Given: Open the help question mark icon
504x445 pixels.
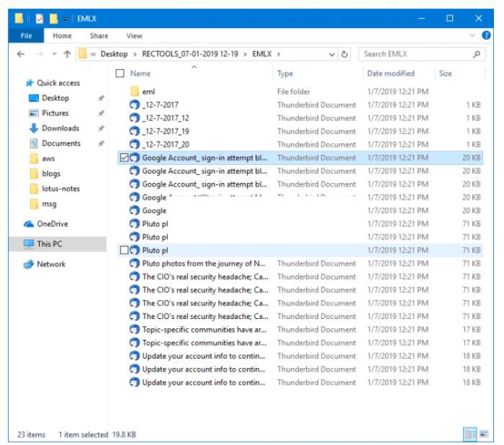Looking at the screenshot, I should coord(485,35).
